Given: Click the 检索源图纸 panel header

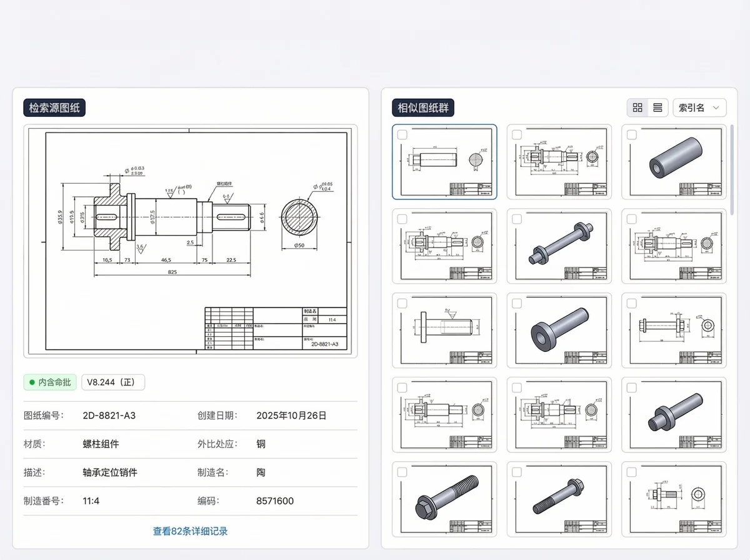Looking at the screenshot, I should pos(54,107).
